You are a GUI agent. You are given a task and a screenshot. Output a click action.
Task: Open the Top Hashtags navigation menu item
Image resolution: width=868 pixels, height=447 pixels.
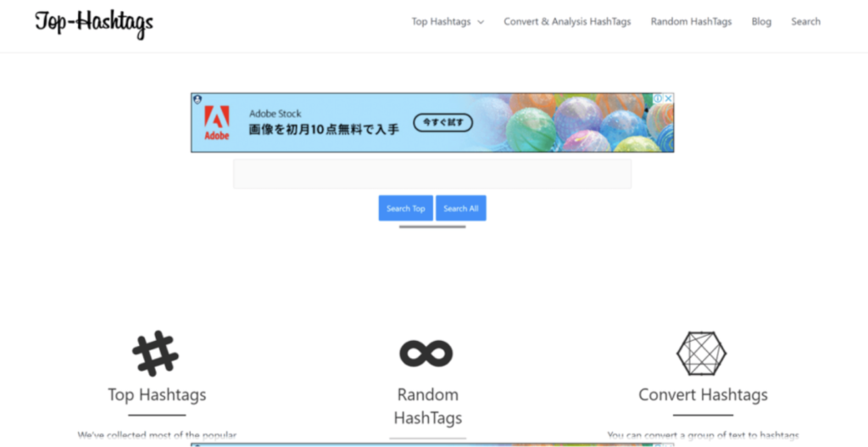(x=441, y=22)
